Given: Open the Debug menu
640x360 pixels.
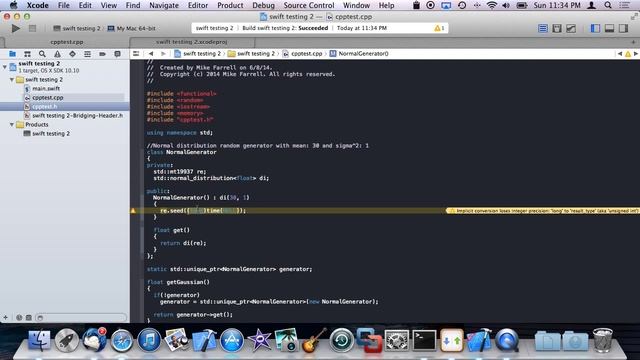Looking at the screenshot, I should click(263, 5).
